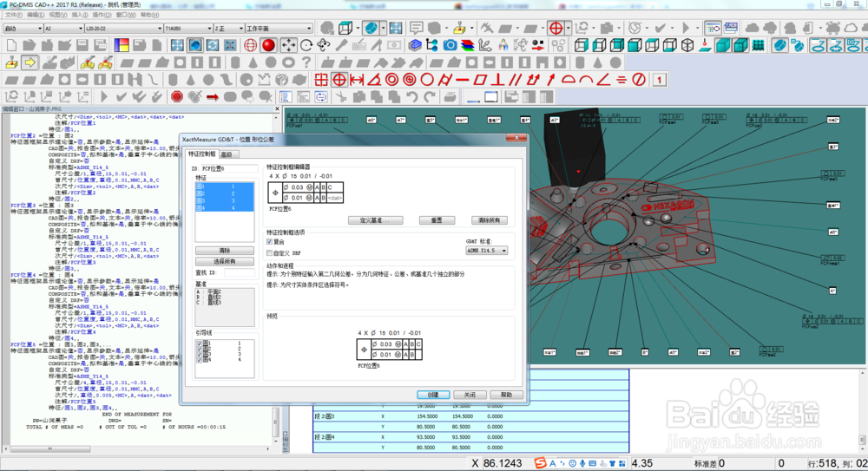This screenshot has width=868, height=471.
Task: Select the Perpendicularity dimension icon
Action: pyautogui.click(x=497, y=80)
